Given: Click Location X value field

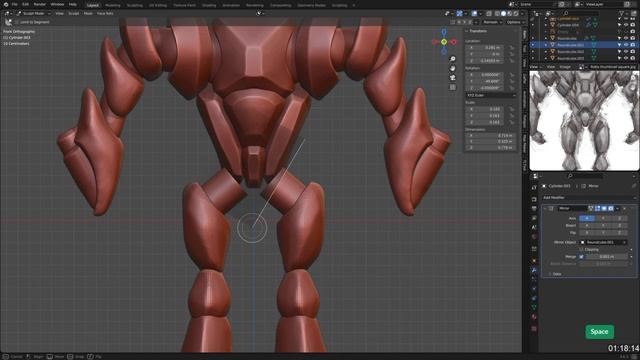Looking at the screenshot, I should (485, 48).
